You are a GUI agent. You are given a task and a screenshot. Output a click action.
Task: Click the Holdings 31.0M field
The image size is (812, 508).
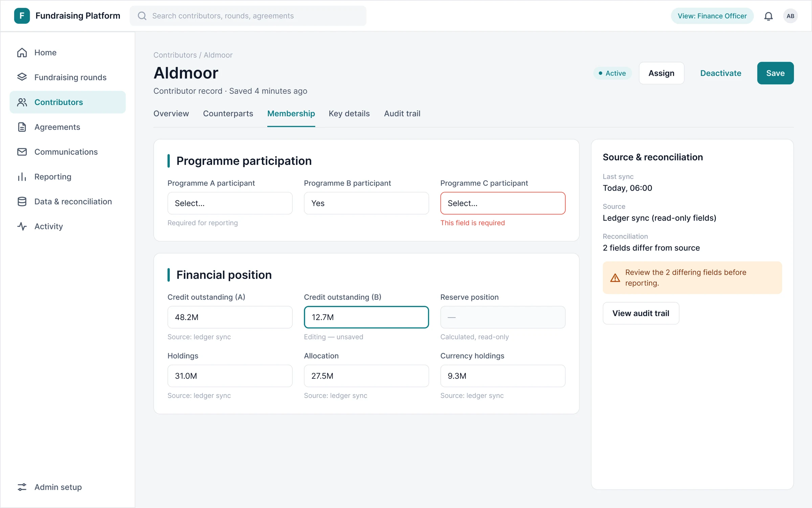230,376
